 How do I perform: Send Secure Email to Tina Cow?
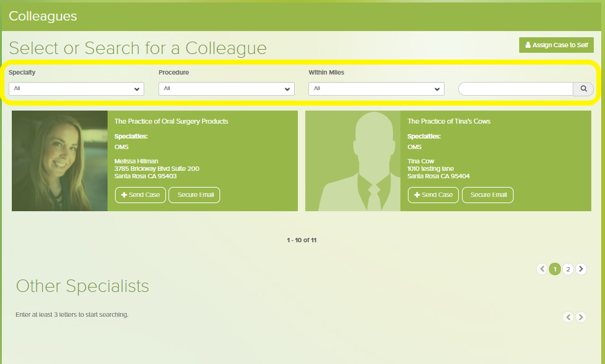coord(488,195)
